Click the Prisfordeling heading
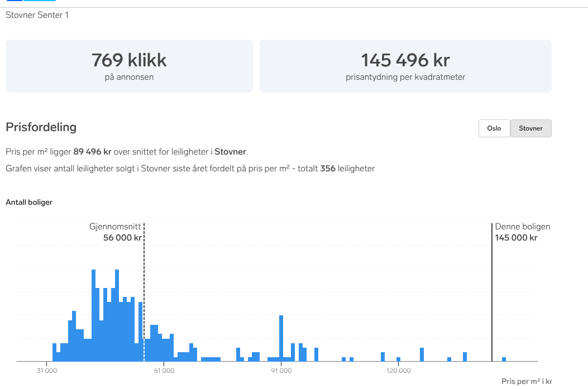This screenshot has width=588, height=389. point(41,127)
